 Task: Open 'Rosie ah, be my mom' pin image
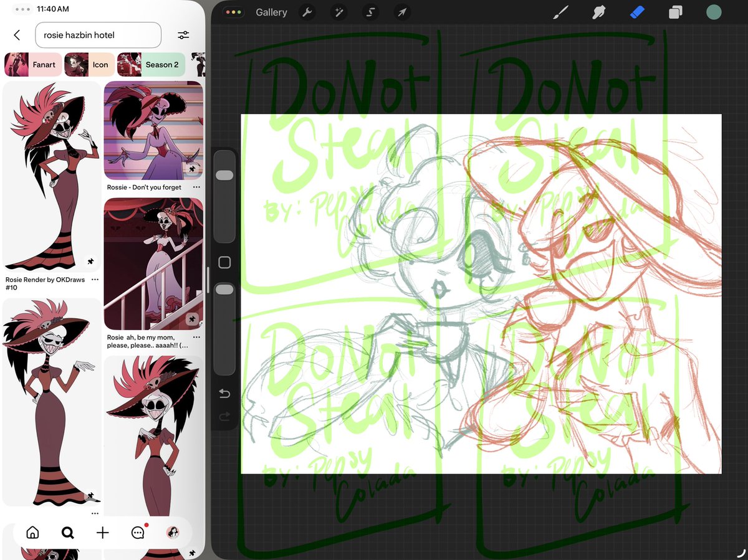[x=153, y=263]
